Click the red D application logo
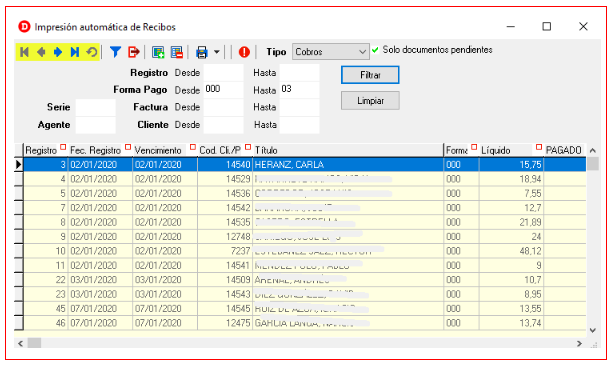 [x=24, y=27]
